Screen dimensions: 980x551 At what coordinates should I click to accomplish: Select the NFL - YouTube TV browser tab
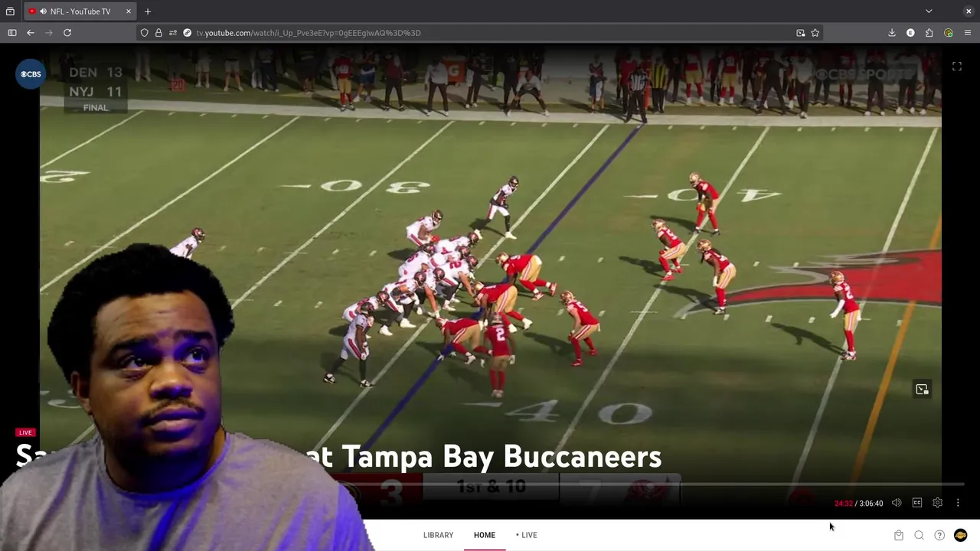[80, 11]
